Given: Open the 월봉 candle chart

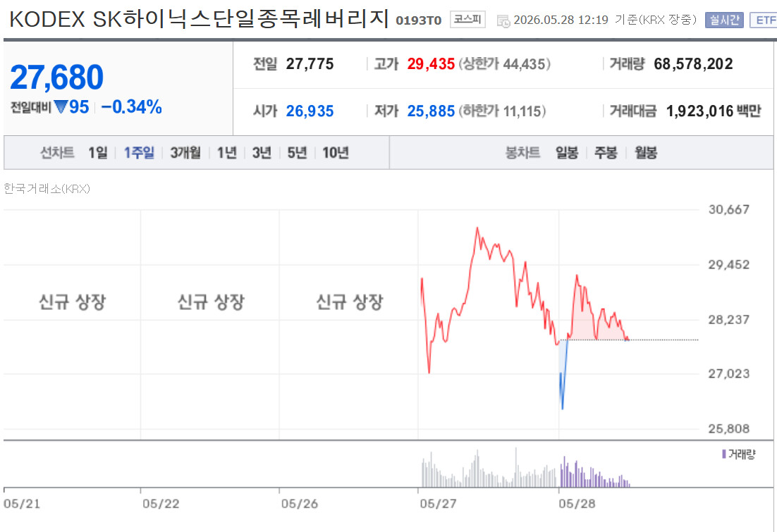Looking at the screenshot, I should [646, 153].
